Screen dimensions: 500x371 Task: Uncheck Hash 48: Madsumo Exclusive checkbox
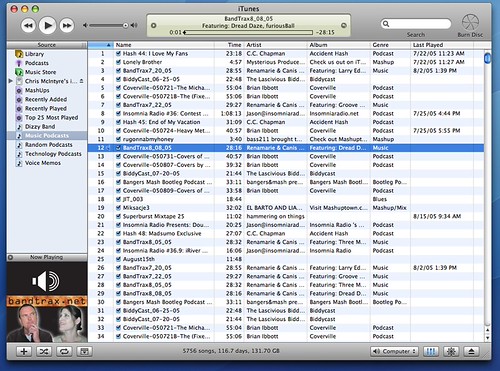click(118, 233)
